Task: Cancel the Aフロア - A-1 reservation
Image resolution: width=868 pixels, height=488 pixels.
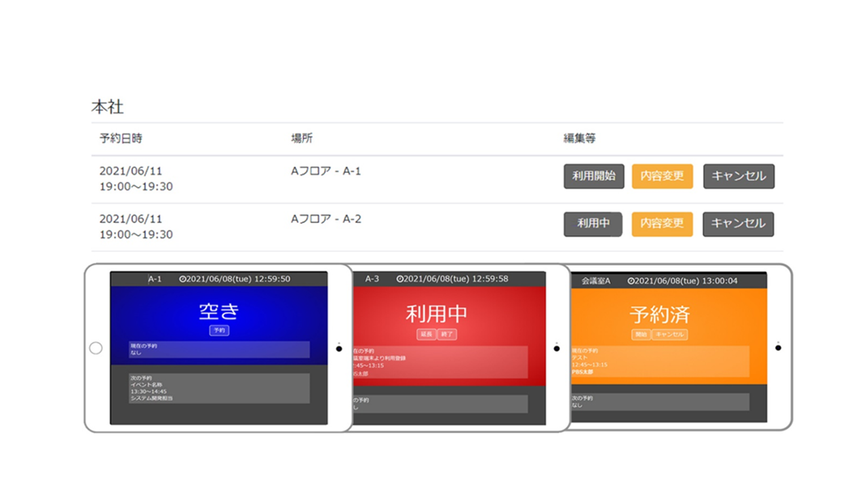Action: 738,176
